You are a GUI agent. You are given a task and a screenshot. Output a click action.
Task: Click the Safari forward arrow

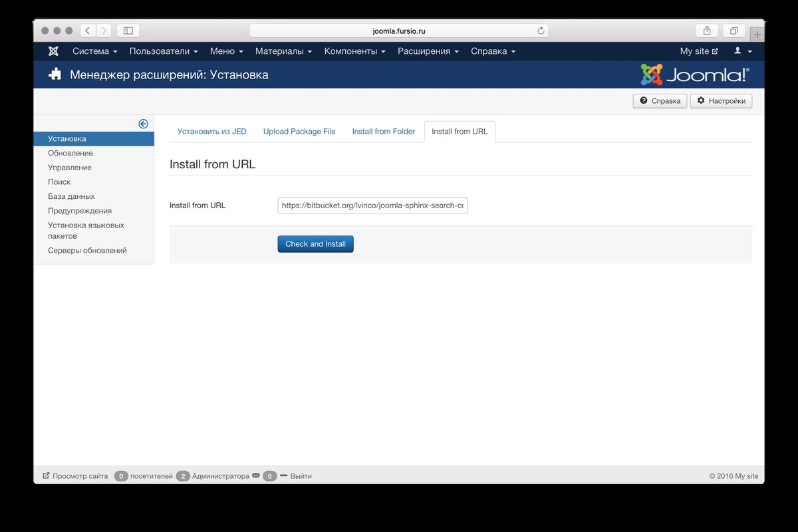pyautogui.click(x=104, y=31)
